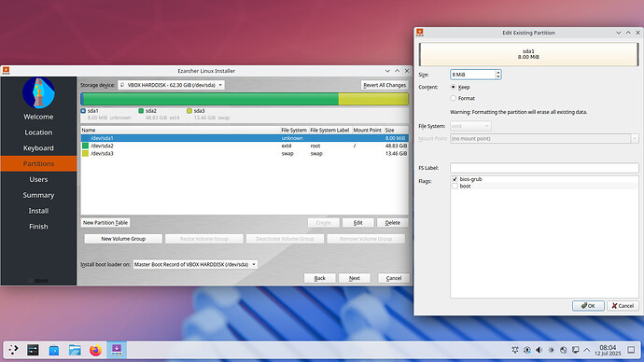Screen dimensions: 644x362
Task: Increase the partition size with the up arrow
Action: click(498, 72)
